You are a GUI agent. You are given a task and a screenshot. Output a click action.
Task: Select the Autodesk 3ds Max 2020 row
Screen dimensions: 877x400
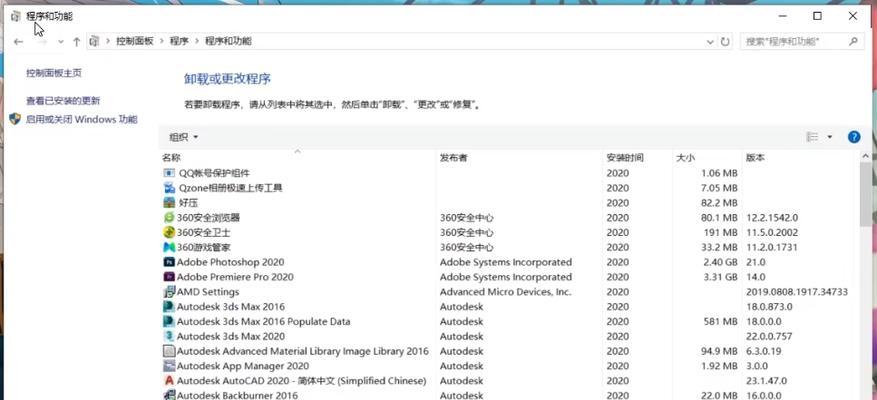[x=509, y=336]
